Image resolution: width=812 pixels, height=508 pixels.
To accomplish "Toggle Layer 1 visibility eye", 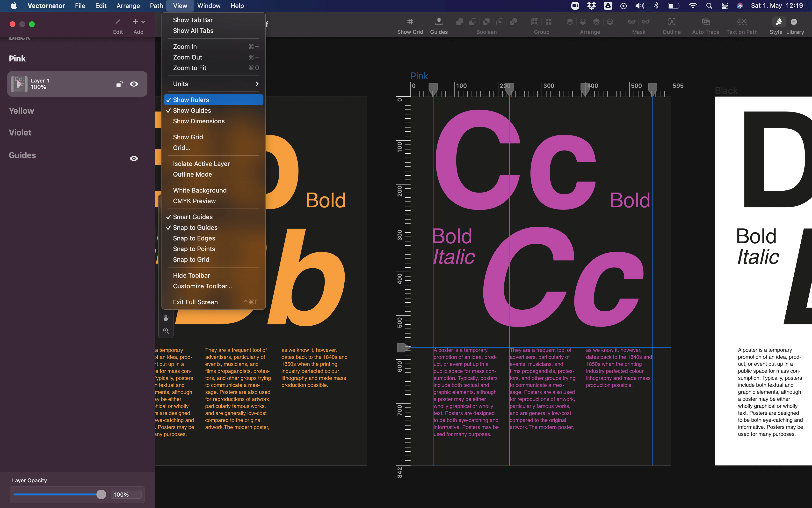I will pyautogui.click(x=134, y=84).
